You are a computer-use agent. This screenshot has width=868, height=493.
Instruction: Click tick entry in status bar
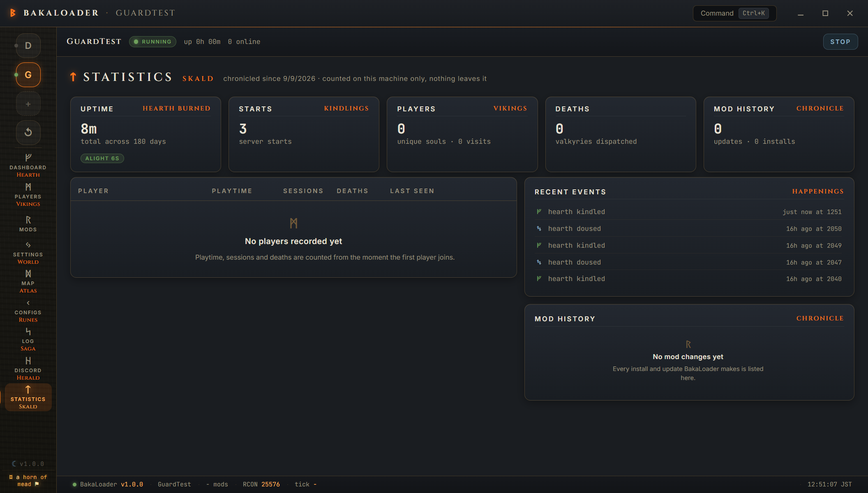[x=305, y=484]
